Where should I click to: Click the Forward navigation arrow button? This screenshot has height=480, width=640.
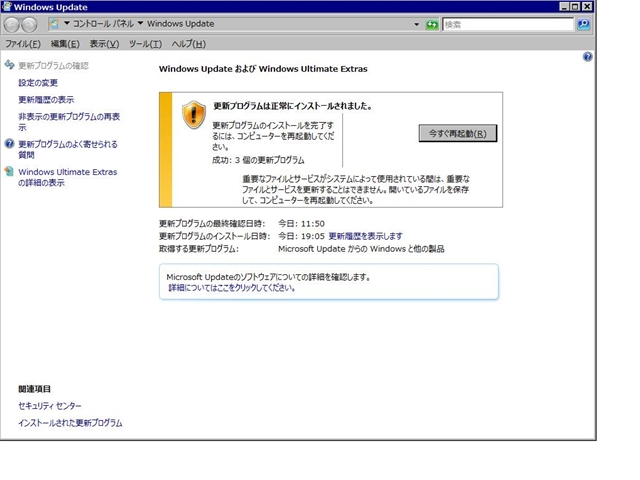coord(29,25)
